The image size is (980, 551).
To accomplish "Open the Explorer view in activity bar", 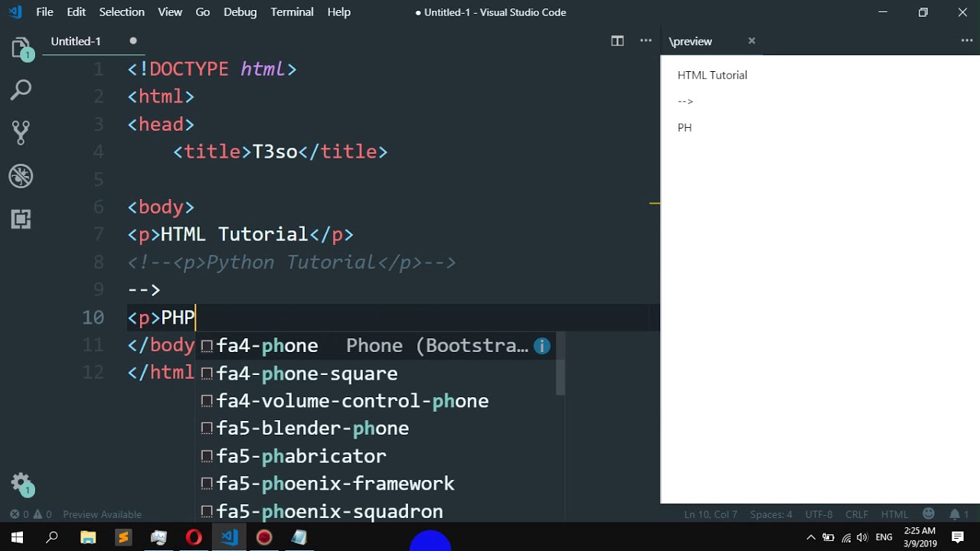I will 21,49.
